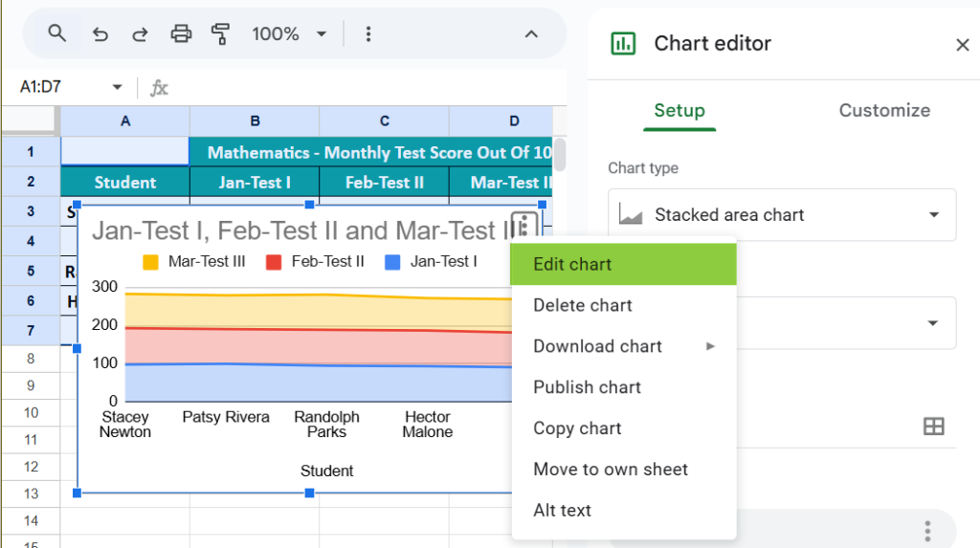Click the Jan-Test I header cell
The height and width of the screenshot is (548, 980).
coord(255,183)
